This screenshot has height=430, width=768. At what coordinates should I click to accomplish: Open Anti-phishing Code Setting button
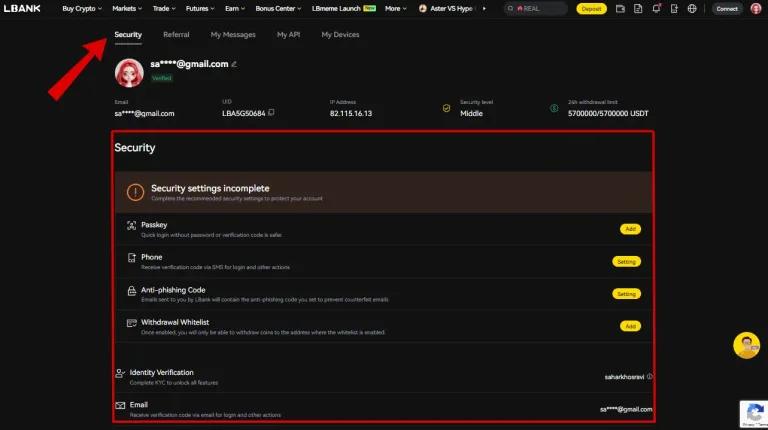626,294
